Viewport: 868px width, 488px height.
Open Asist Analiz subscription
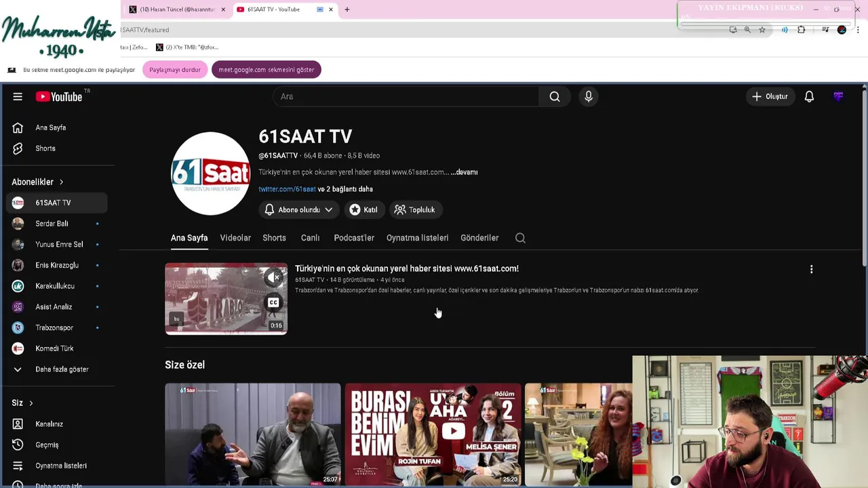point(57,307)
